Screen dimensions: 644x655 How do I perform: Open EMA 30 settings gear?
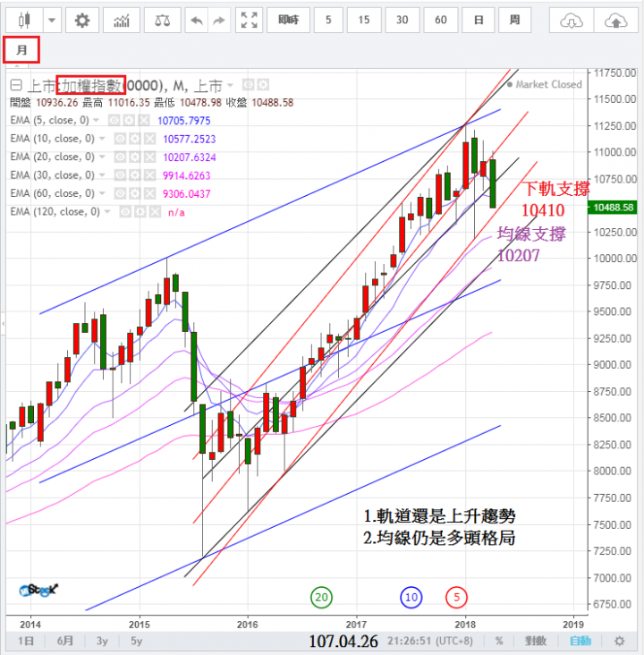coord(135,175)
